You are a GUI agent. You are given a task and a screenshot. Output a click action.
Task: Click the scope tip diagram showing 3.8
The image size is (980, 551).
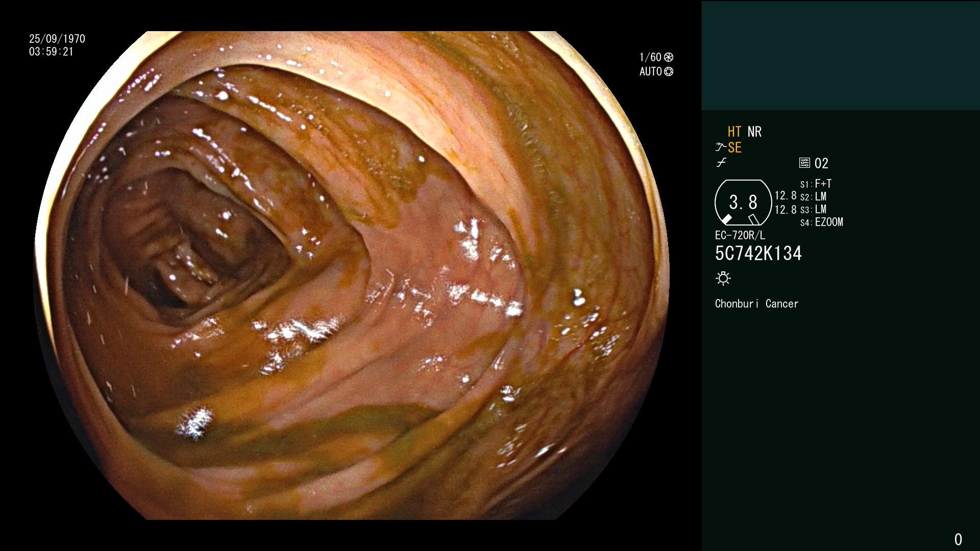point(743,203)
